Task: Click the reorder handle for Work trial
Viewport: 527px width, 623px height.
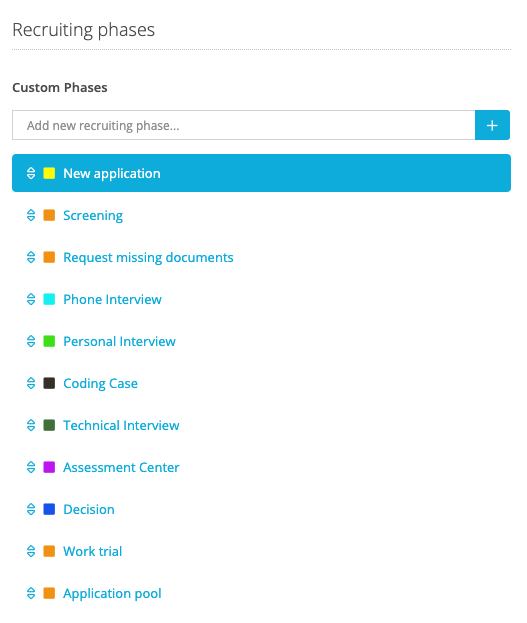Action: click(x=31, y=551)
